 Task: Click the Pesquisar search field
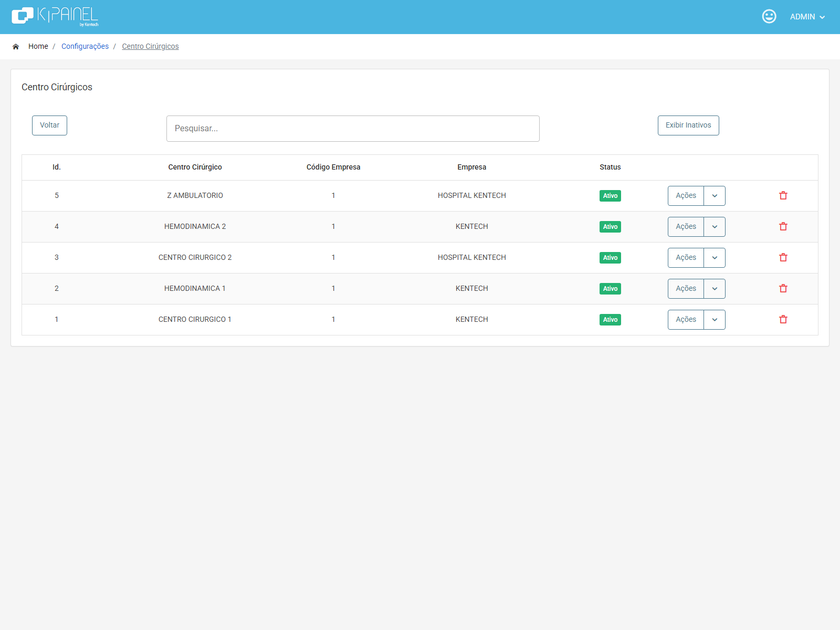[x=353, y=129]
